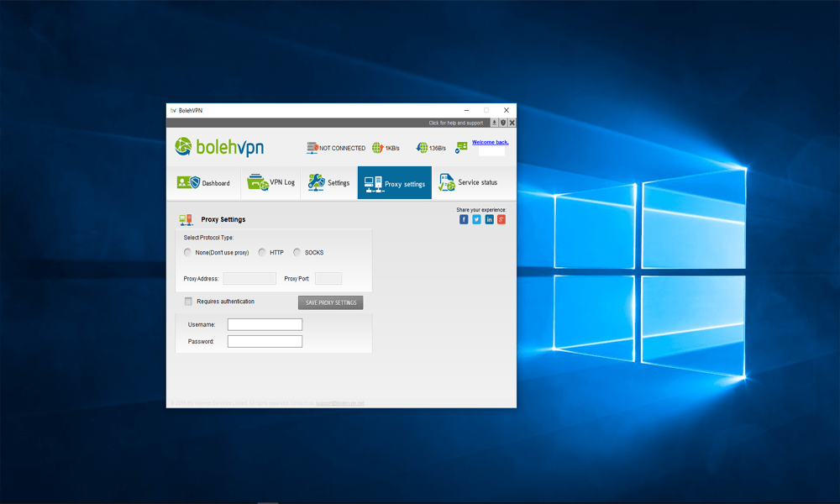The image size is (840, 504).
Task: Open the Dashboard tab
Action: pos(203,183)
